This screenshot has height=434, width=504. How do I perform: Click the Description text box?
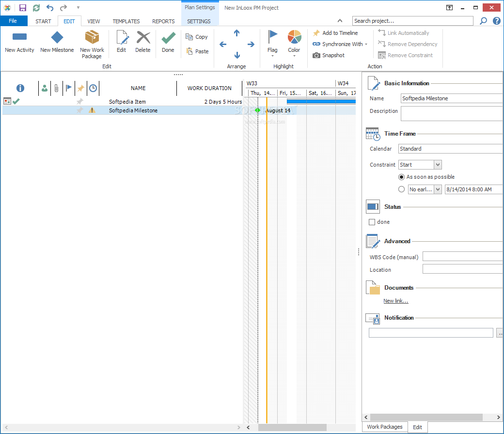pos(452,113)
